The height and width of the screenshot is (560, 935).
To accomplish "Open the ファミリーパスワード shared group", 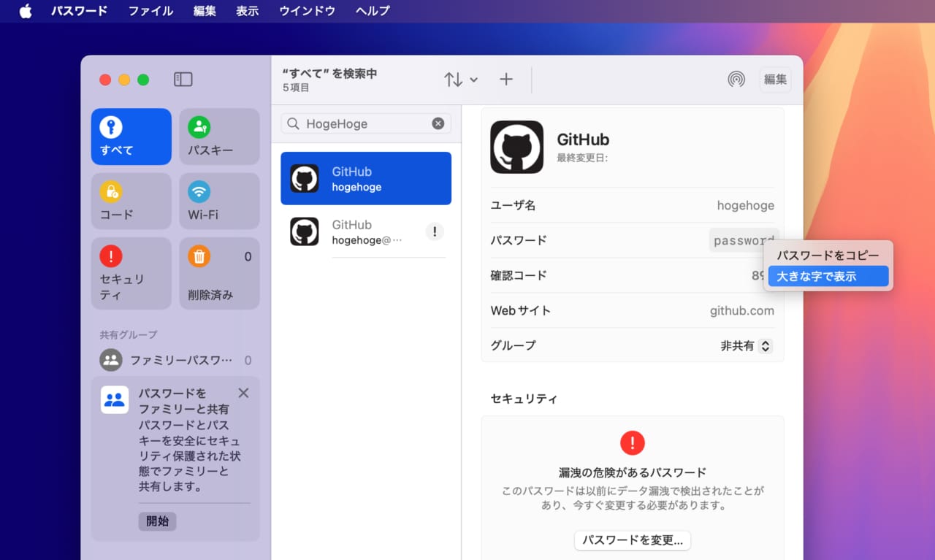I will click(176, 360).
